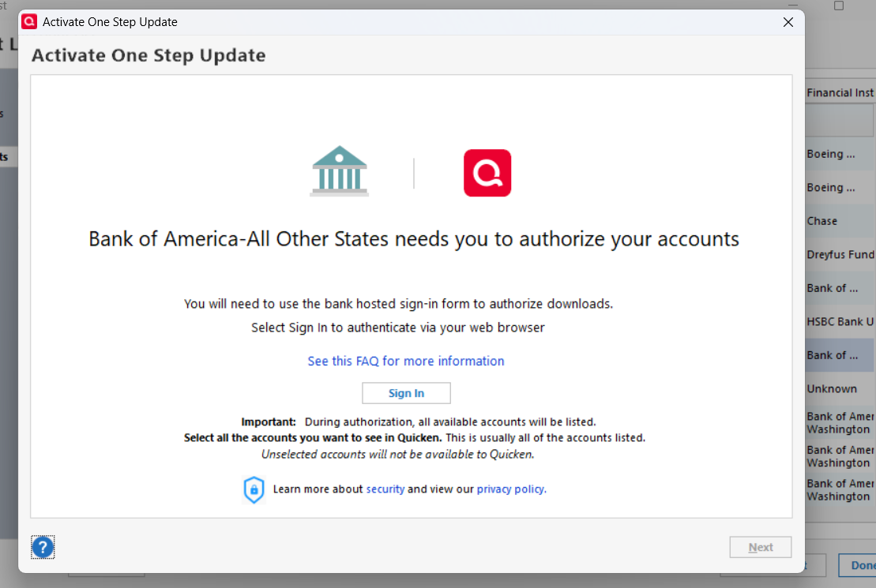Click the background window's maximize button

839,6
